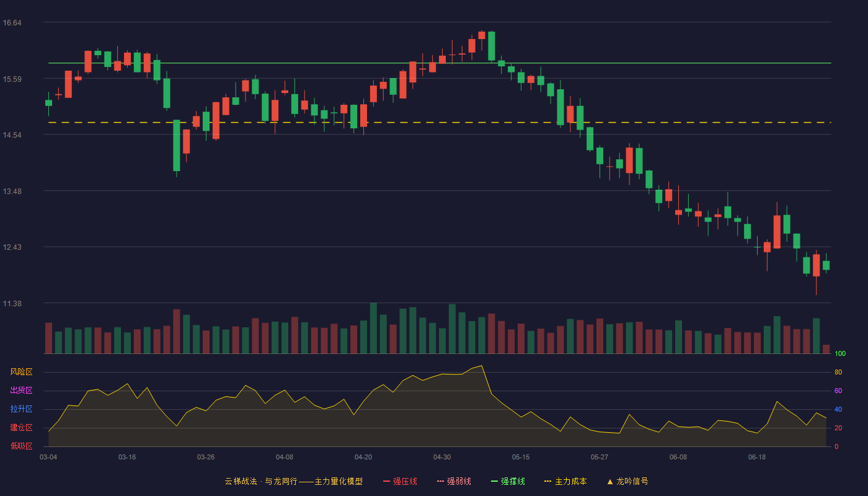Viewport: 868px width, 496px height.
Task: Click the 06-08 date label
Action: [678, 457]
